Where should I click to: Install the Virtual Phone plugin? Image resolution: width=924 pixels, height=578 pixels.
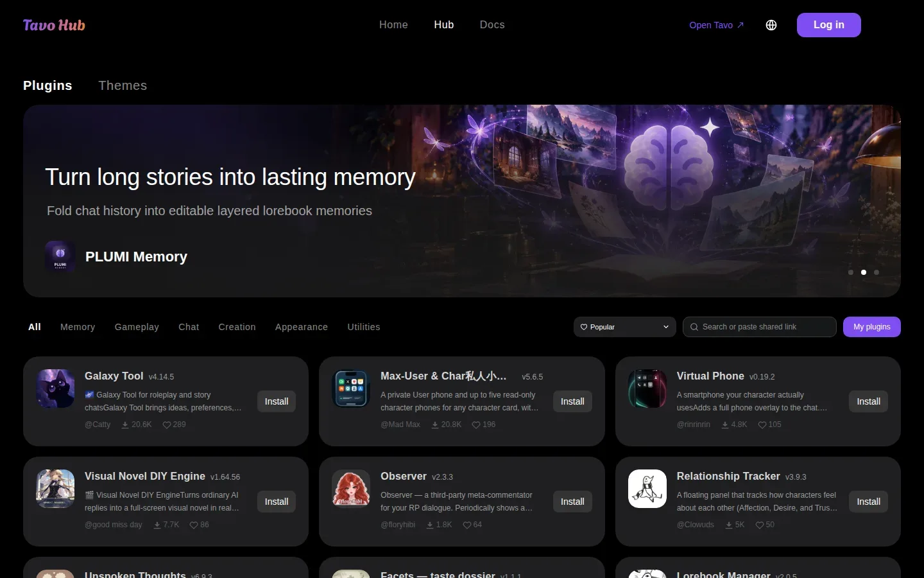coord(869,401)
